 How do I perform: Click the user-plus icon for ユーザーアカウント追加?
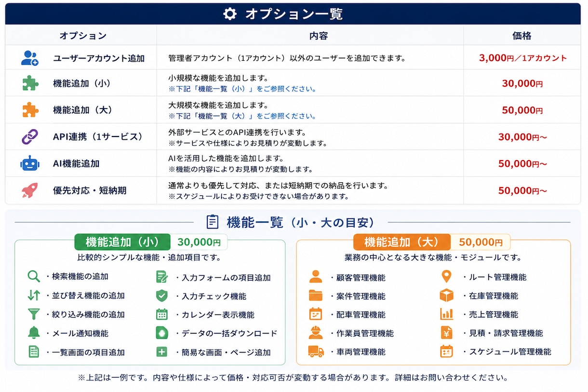[30, 58]
